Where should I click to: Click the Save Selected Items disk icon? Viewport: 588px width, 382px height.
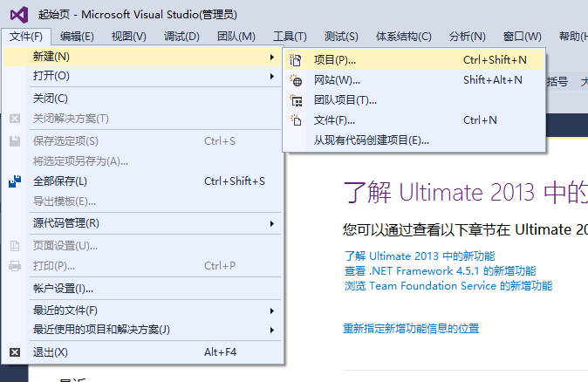(15, 141)
